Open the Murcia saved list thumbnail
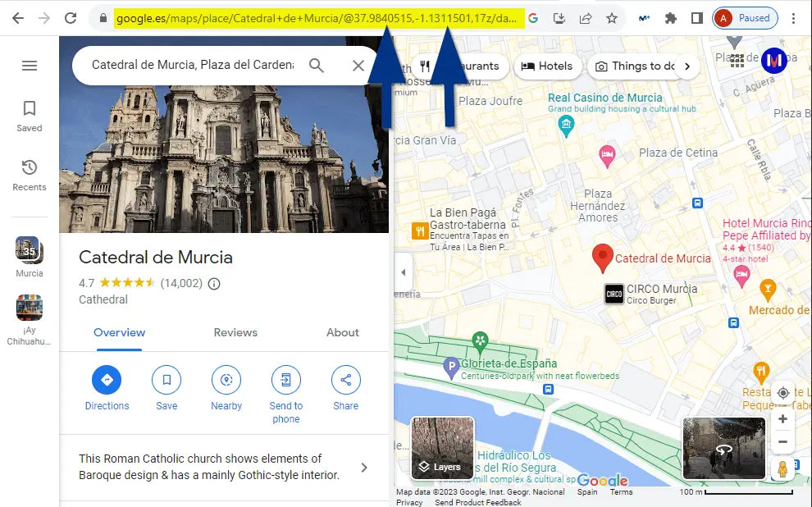812x507 pixels. point(29,250)
